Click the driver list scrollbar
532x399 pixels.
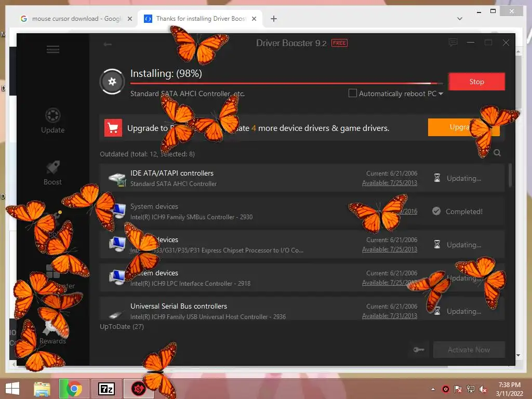[510, 175]
